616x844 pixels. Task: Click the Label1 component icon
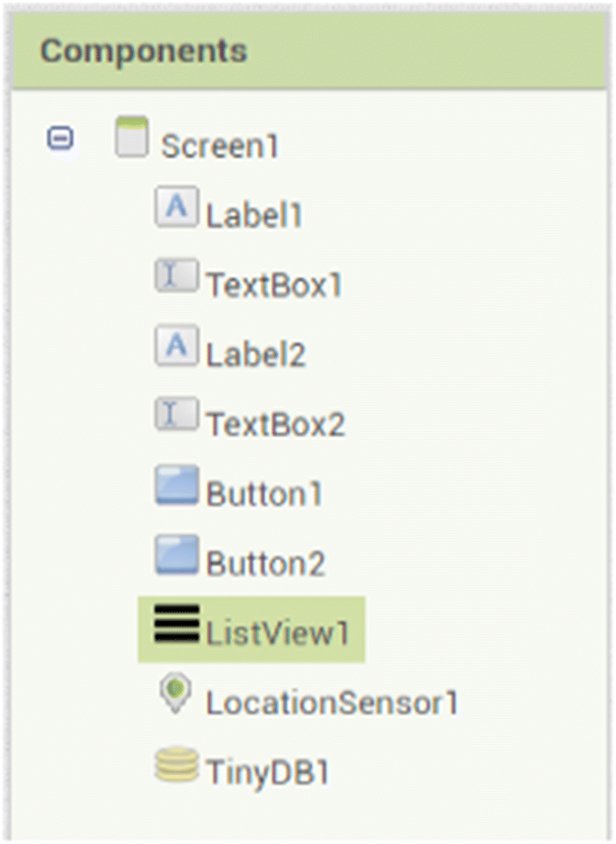(x=174, y=206)
